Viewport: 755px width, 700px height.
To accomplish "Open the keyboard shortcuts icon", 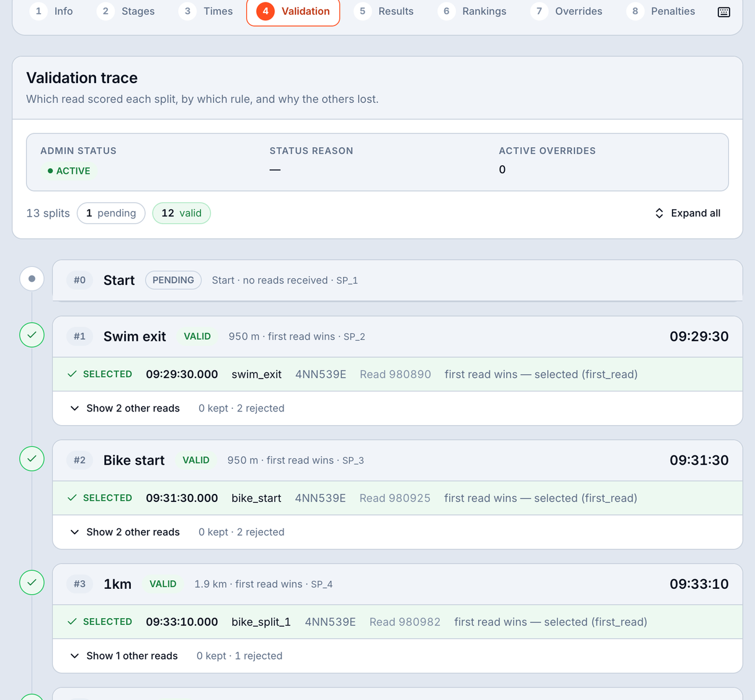I will coord(723,12).
